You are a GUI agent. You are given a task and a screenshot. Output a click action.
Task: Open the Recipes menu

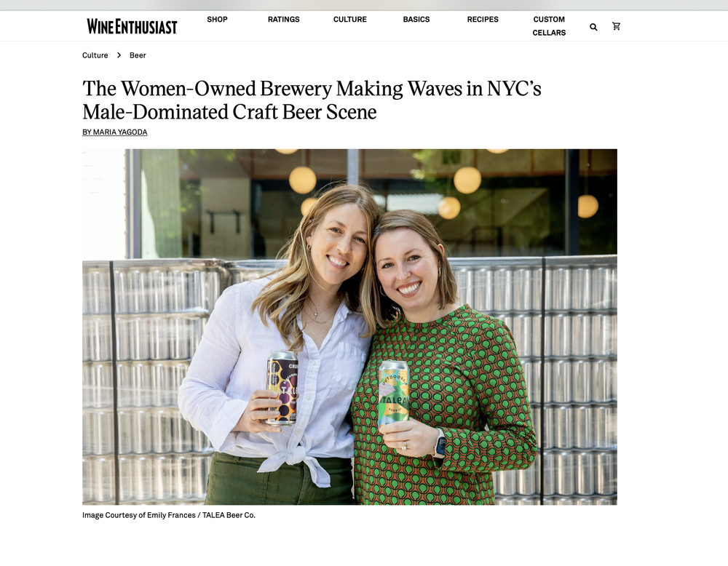tap(483, 20)
